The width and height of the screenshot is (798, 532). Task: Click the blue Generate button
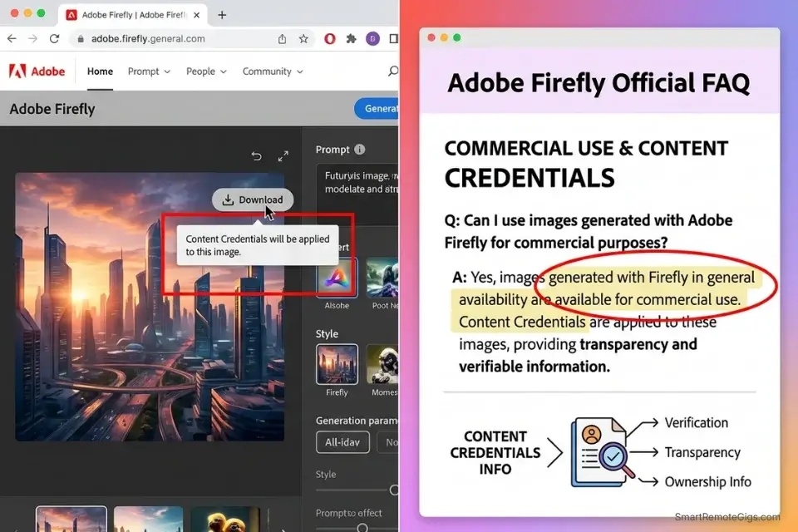pyautogui.click(x=377, y=108)
